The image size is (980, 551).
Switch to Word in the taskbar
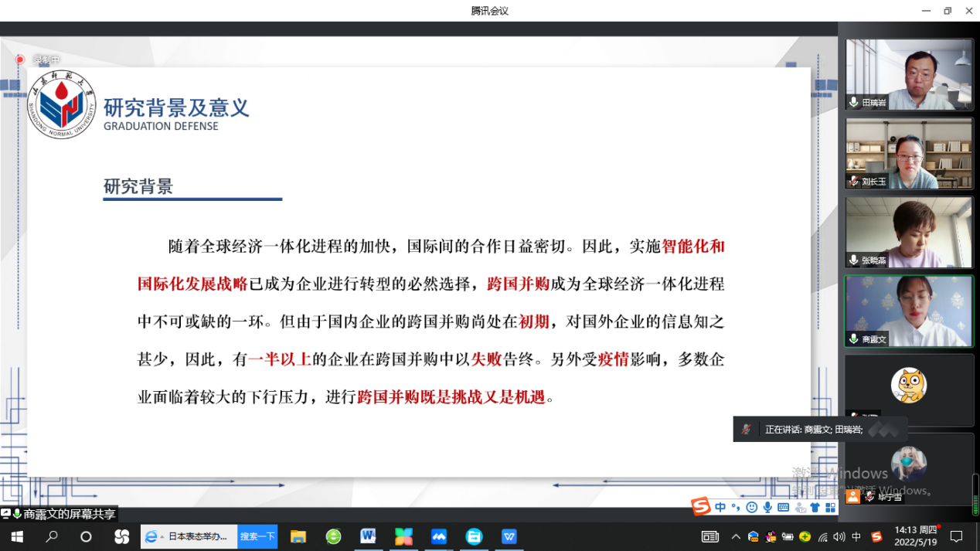coord(368,536)
